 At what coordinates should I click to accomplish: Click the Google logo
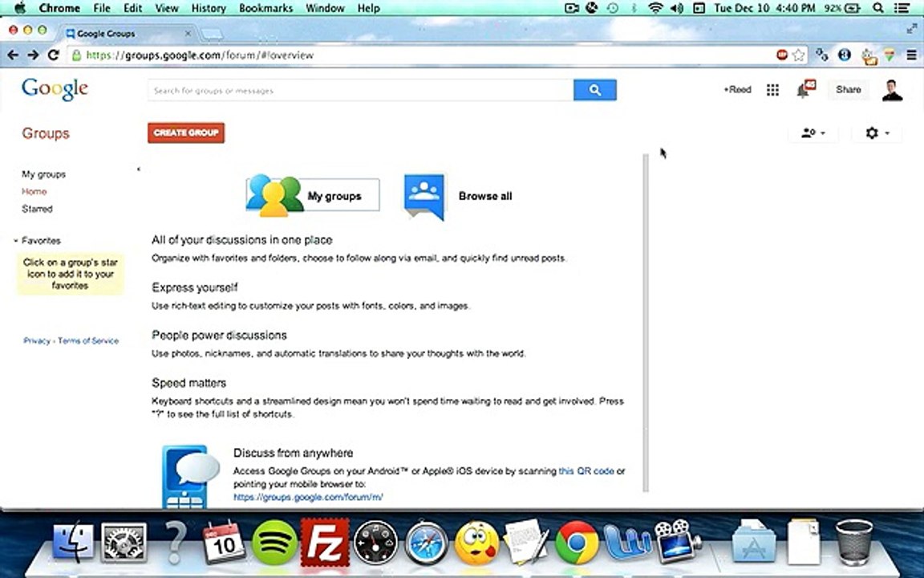(55, 89)
